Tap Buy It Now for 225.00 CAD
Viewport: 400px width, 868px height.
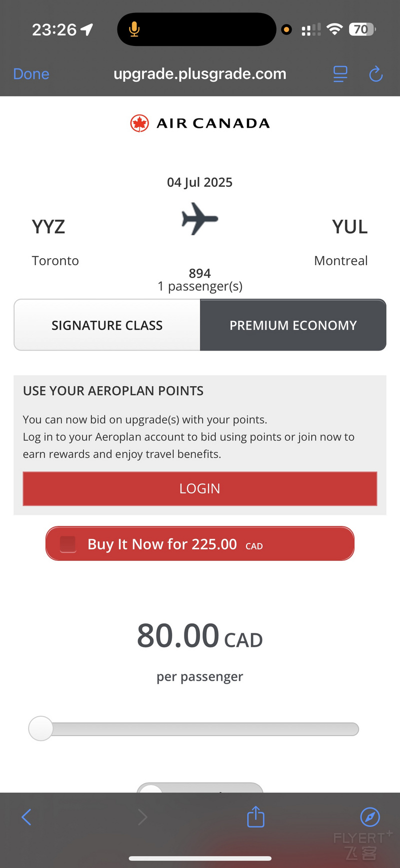[x=200, y=543]
